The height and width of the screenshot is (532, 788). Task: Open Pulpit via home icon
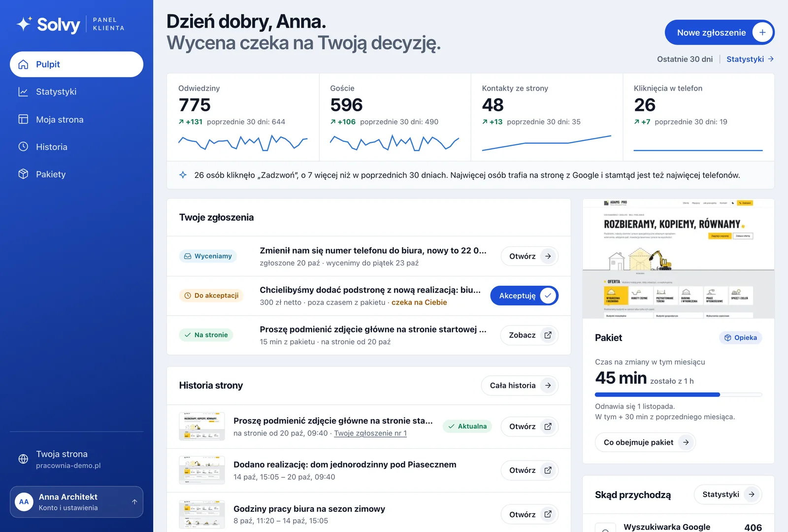pyautogui.click(x=23, y=65)
